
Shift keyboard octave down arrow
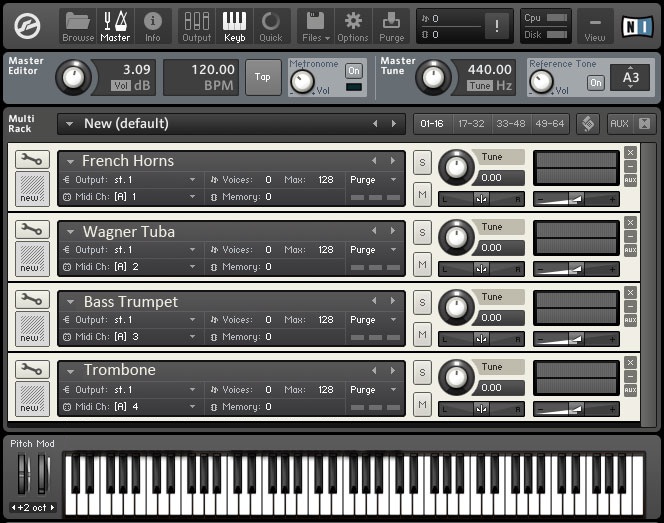point(13,507)
